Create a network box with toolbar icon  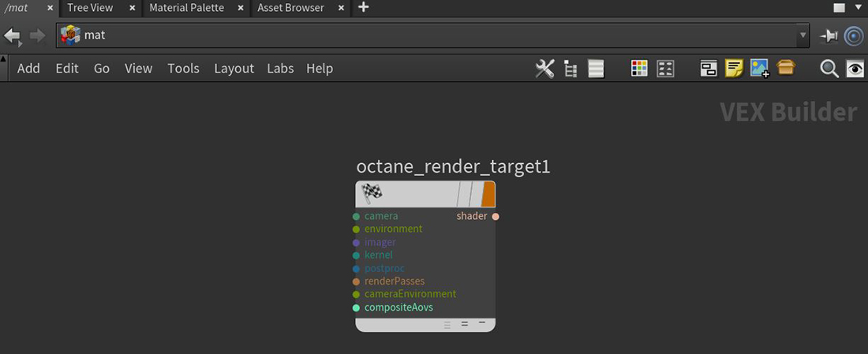pyautogui.click(x=709, y=69)
